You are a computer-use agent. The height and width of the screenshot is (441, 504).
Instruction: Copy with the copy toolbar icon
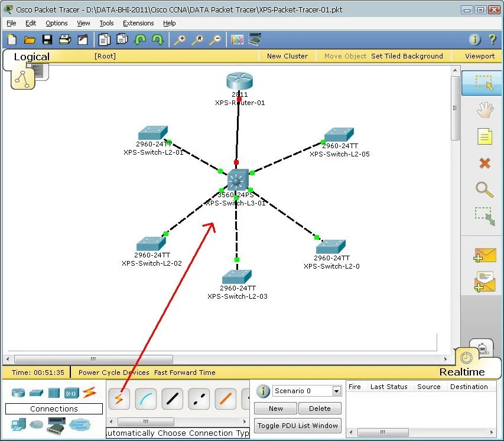105,40
